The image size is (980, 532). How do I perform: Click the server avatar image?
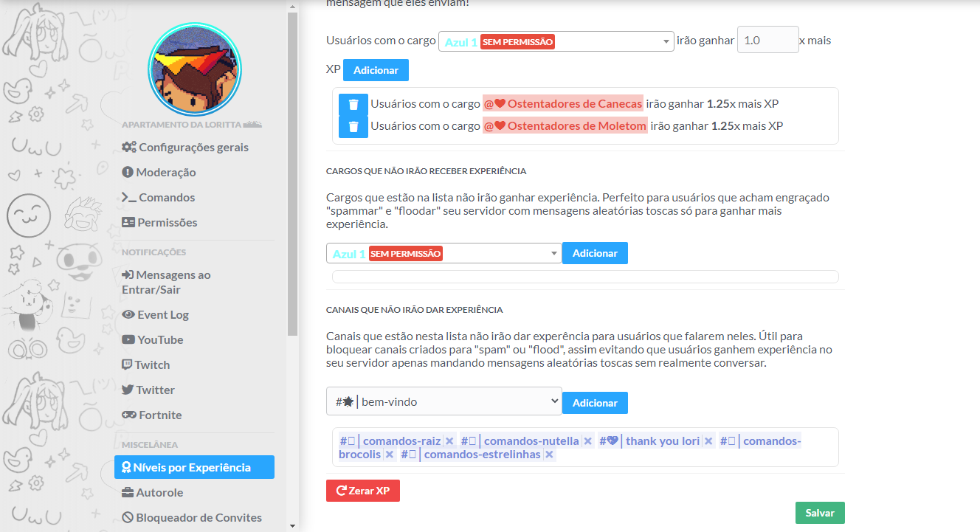point(195,69)
